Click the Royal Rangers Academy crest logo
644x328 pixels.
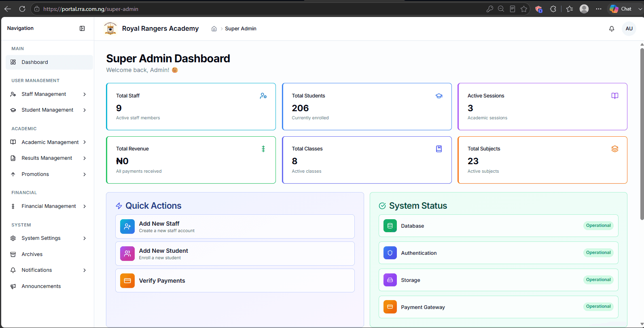pos(110,28)
